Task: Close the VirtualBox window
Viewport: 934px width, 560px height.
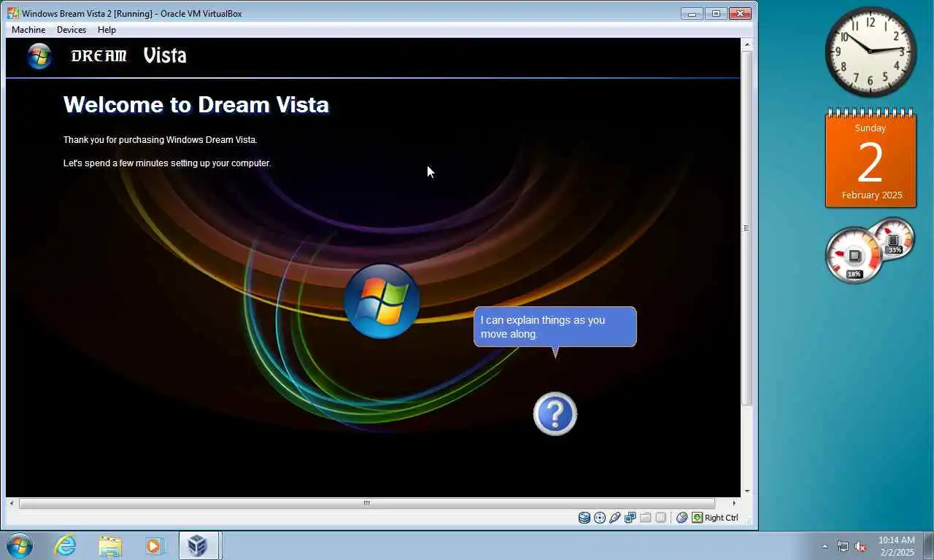Action: point(740,13)
